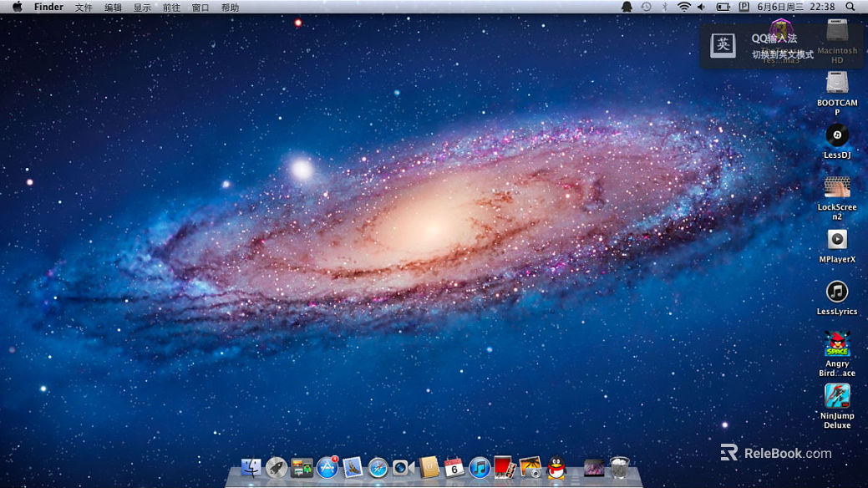Expand the battery status menu
868x488 pixels.
point(723,7)
